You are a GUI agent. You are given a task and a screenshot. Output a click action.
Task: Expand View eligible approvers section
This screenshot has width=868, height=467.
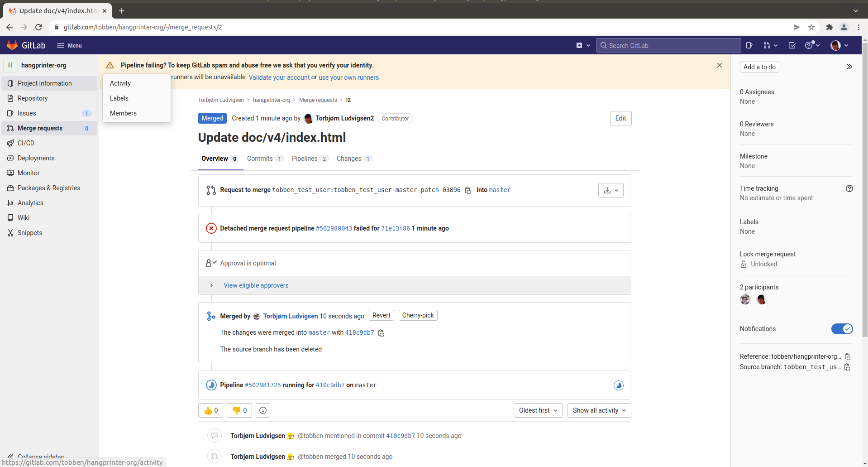256,285
